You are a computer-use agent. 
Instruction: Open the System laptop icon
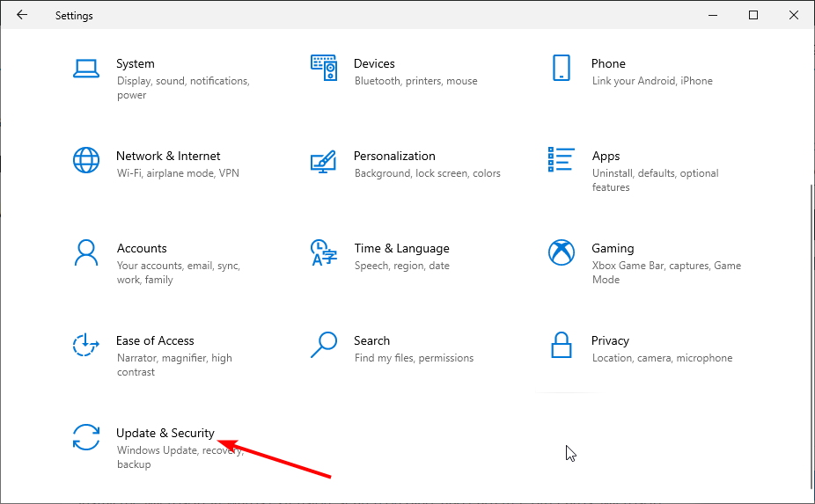pyautogui.click(x=85, y=69)
